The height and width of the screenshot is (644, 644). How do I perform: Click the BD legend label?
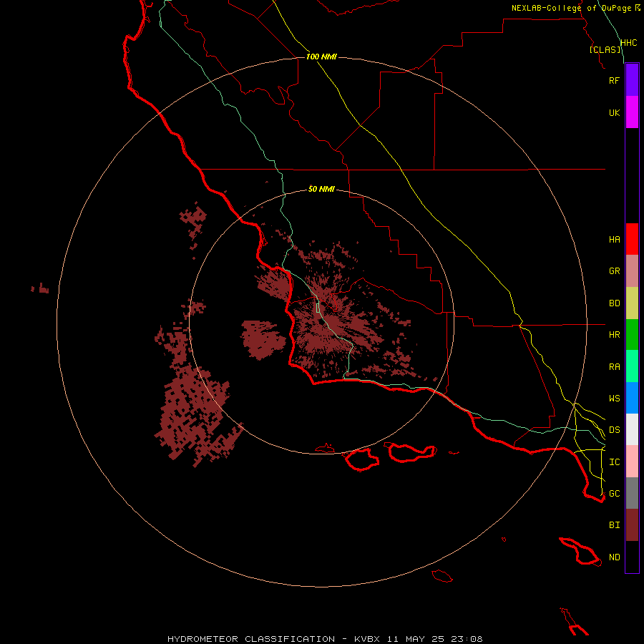614,303
